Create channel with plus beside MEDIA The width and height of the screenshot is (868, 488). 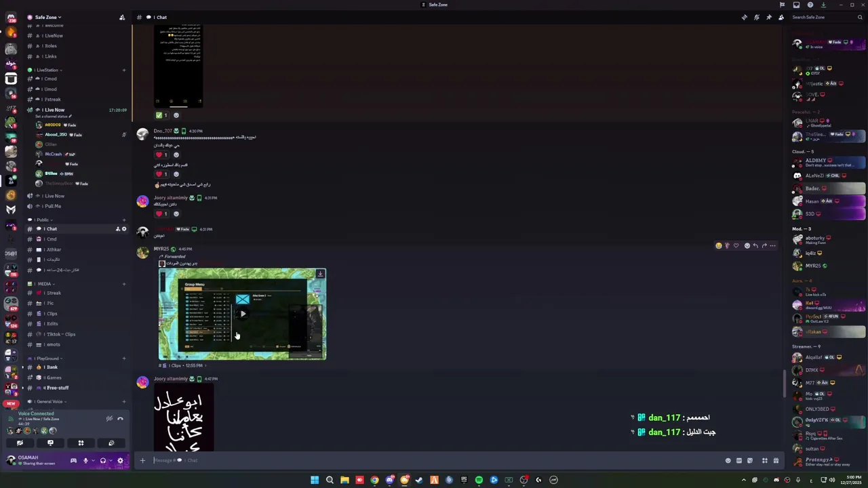123,284
